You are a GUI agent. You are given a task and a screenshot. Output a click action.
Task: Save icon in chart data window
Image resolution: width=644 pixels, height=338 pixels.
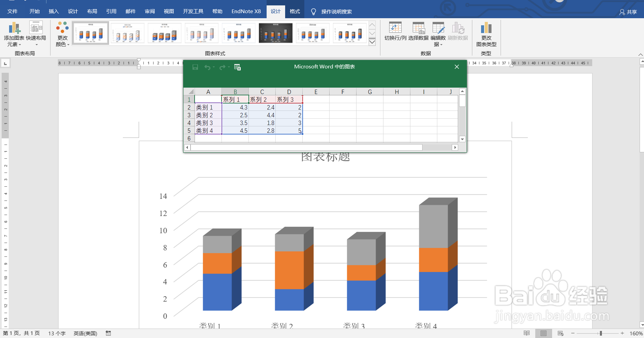195,67
